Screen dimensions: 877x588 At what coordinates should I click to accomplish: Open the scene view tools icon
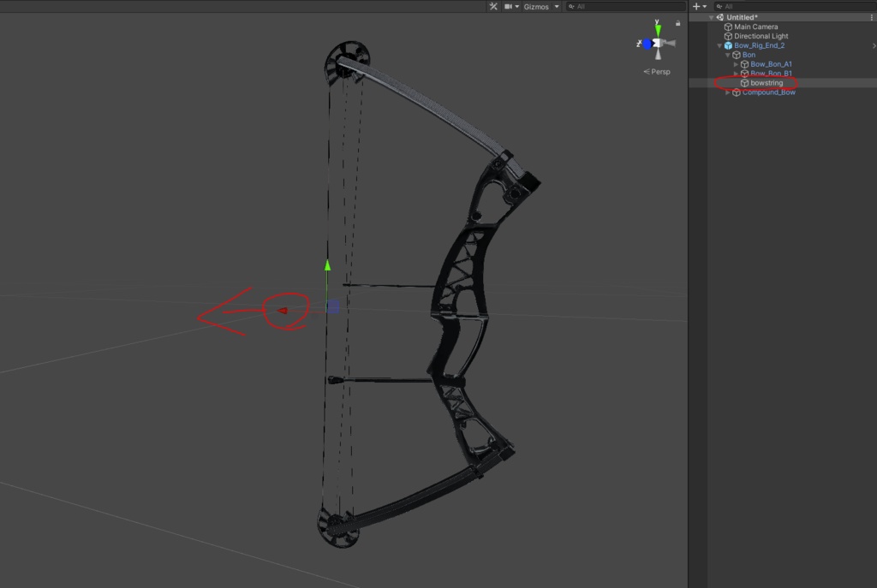tap(493, 6)
